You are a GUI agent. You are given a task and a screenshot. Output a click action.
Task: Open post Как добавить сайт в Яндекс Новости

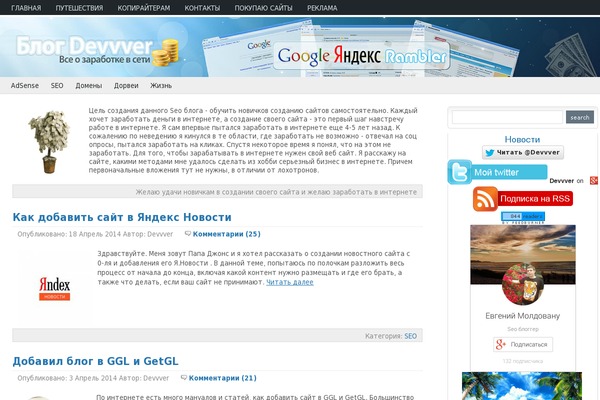coord(122,217)
